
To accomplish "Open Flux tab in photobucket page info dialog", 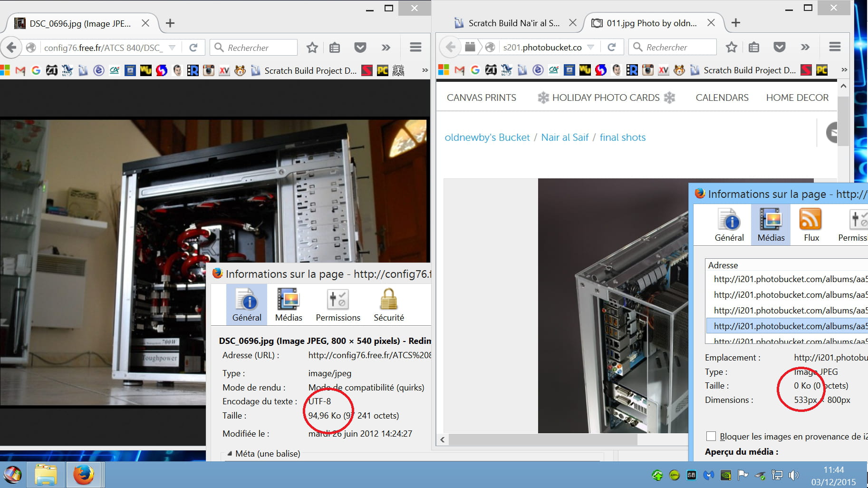I will point(811,225).
